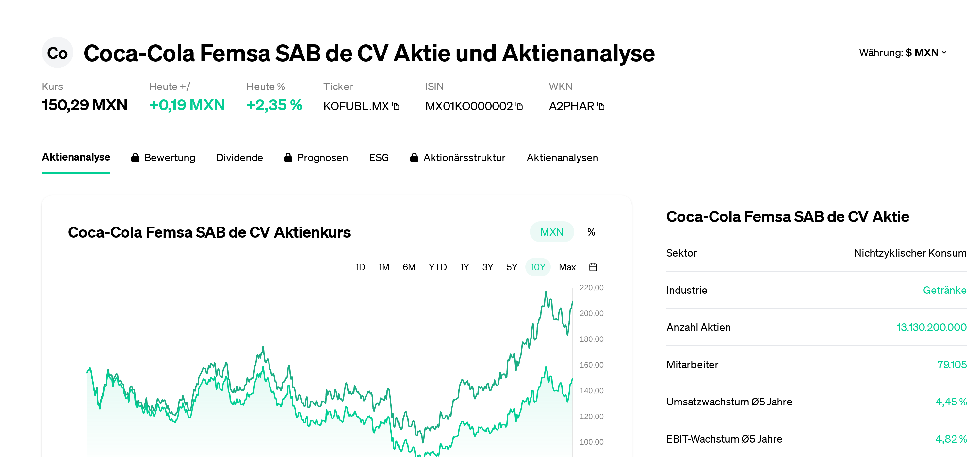Keep MXN mode active on the chart

(552, 231)
